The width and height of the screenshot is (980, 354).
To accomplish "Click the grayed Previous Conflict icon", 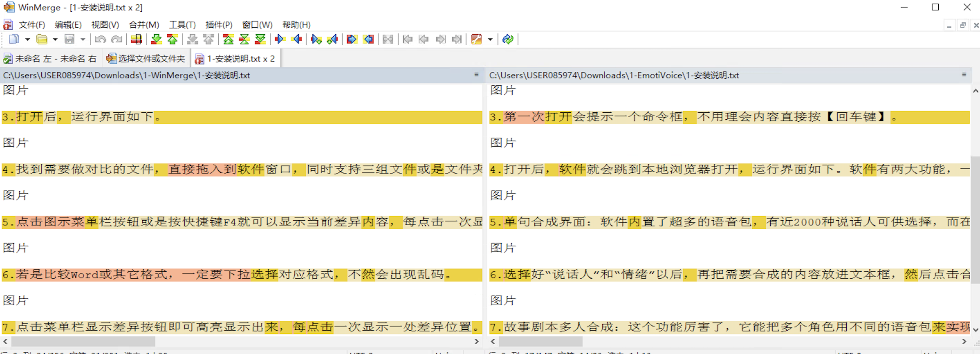I will coord(209,39).
